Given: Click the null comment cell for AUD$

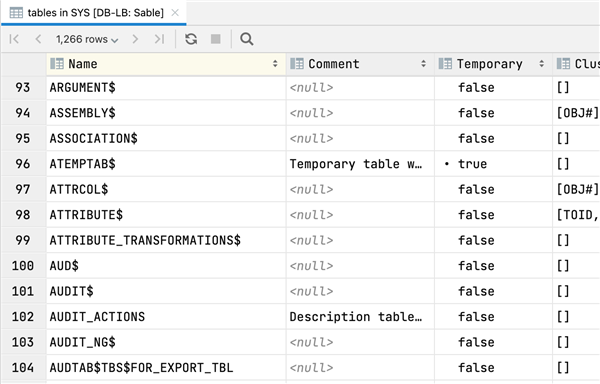Looking at the screenshot, I should click(360, 266).
